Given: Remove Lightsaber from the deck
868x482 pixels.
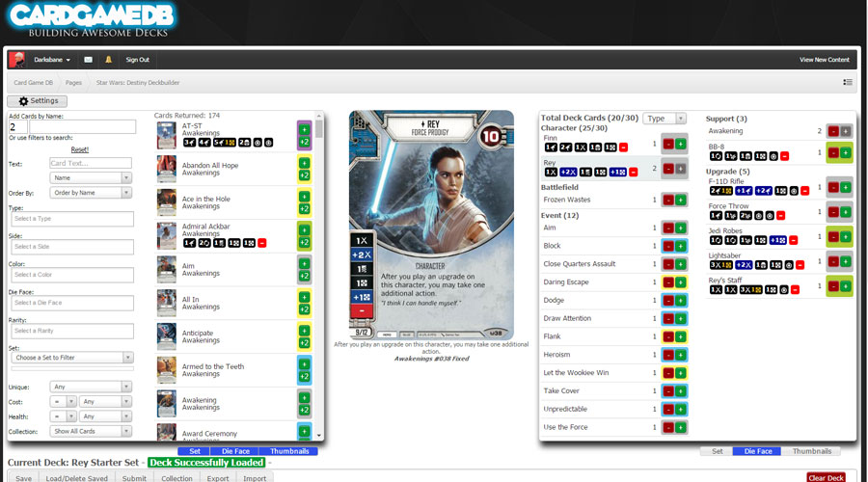Looking at the screenshot, I should pos(832,261).
